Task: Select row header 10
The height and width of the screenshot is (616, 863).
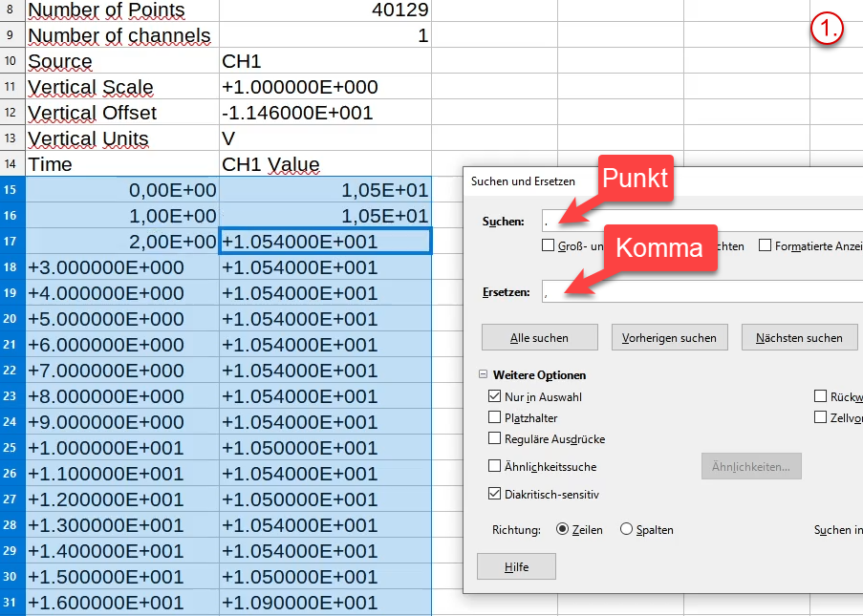Action: click(x=12, y=61)
